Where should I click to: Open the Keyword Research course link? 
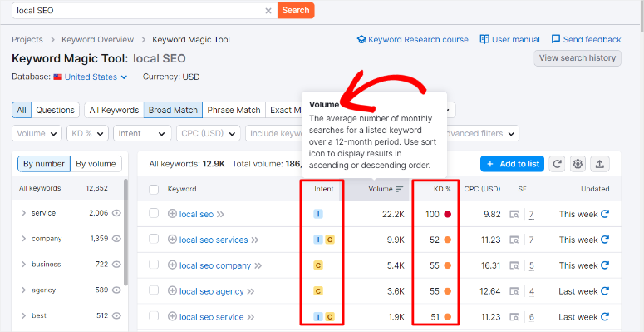point(413,39)
